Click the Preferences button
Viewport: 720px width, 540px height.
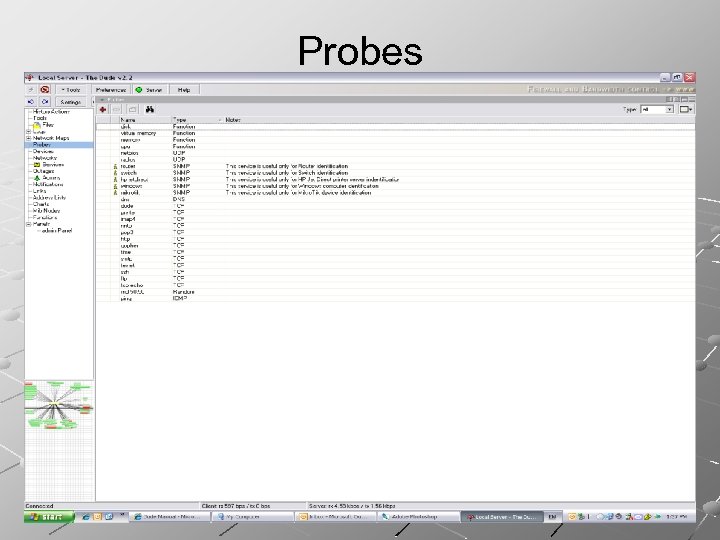pos(111,90)
